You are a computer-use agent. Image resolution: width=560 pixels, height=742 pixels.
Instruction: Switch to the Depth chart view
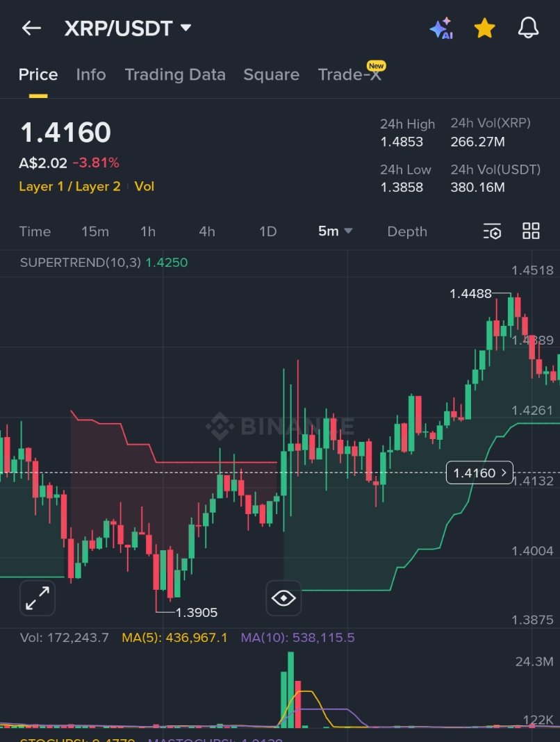coord(407,231)
